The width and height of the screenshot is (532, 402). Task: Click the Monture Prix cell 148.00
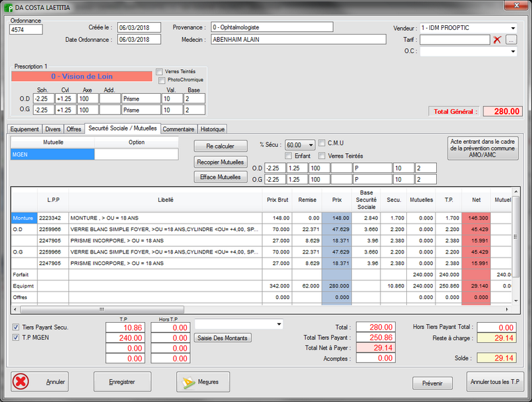point(336,218)
